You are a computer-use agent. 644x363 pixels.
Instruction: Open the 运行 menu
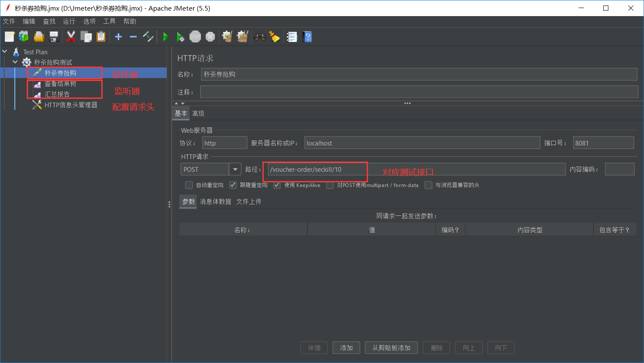click(69, 21)
